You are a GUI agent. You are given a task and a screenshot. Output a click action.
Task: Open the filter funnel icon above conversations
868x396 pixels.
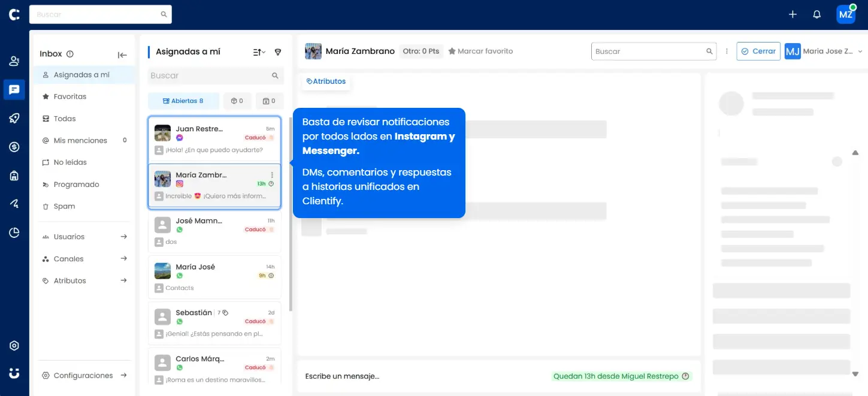278,52
